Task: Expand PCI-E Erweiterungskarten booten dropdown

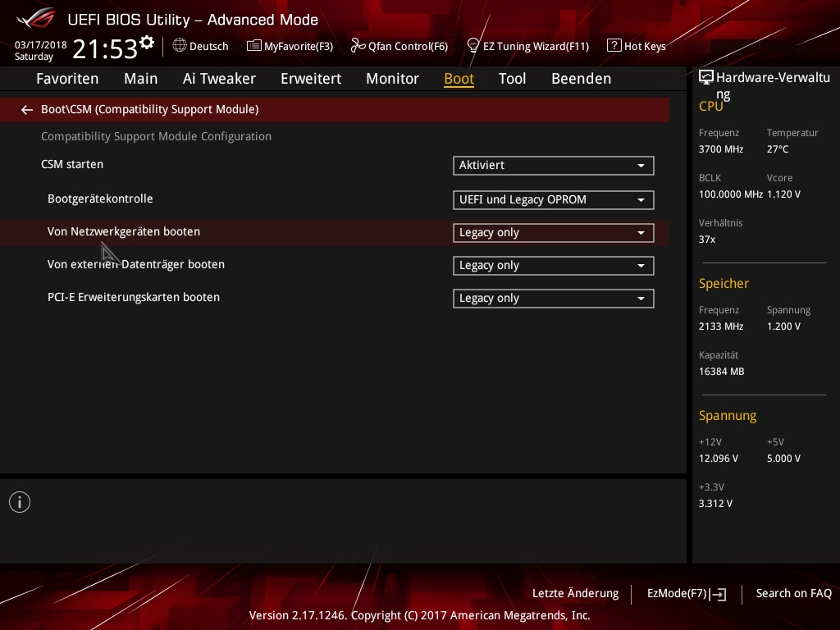Action: [553, 299]
